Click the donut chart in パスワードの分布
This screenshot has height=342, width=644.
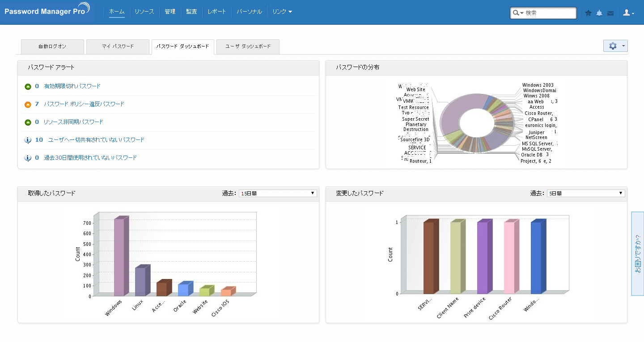click(x=477, y=122)
